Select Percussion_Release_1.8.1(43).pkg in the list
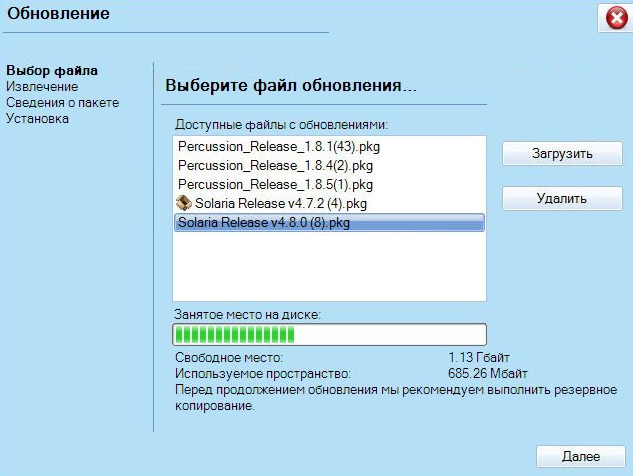Viewport: 633px width, 476px height. (x=329, y=147)
